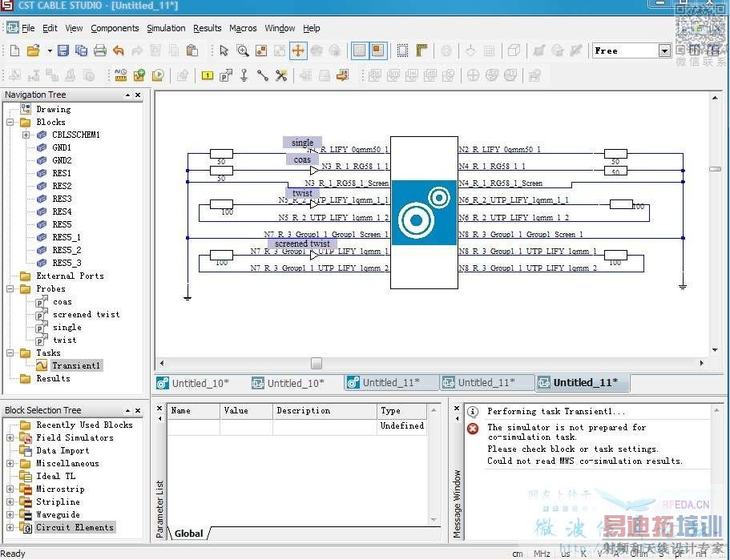Activate the pan (four-arrow) tool
730x560 pixels.
tap(298, 50)
